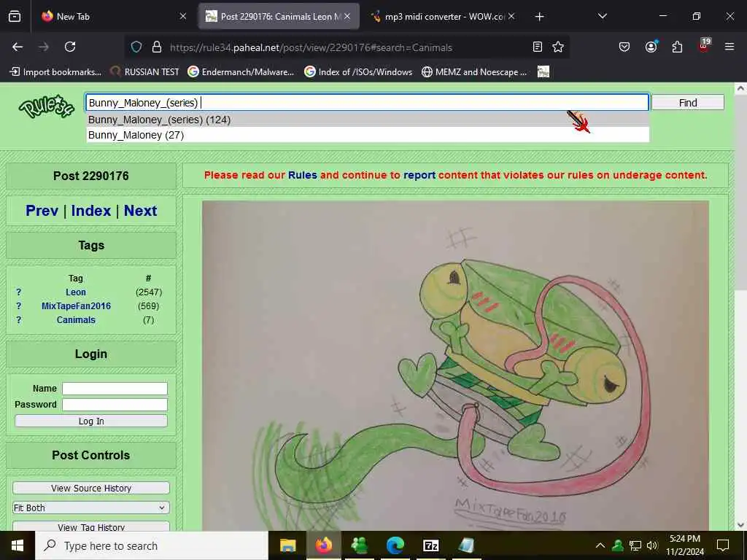The height and width of the screenshot is (560, 747).
Task: Click View Source History
Action: (x=91, y=488)
